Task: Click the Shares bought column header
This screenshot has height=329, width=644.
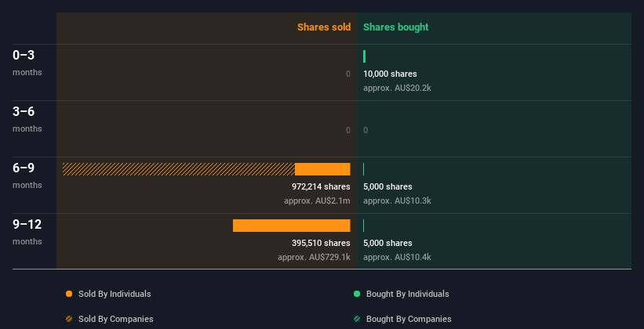Action: pyautogui.click(x=395, y=27)
